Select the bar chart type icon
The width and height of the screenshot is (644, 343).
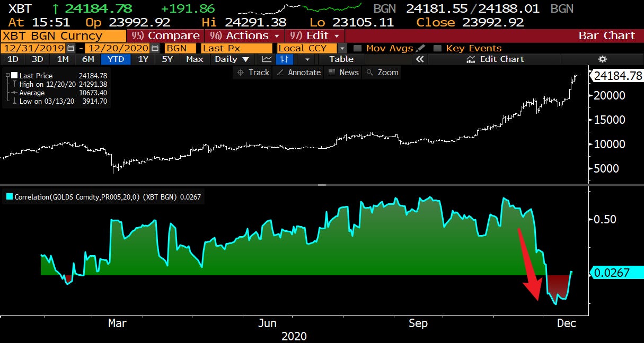(x=285, y=59)
